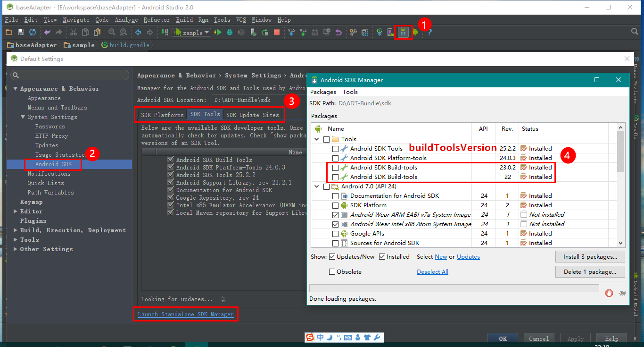Collapse the Android 7.0 (API 24) node
Image resolution: width=644 pixels, height=347 pixels.
(x=317, y=186)
